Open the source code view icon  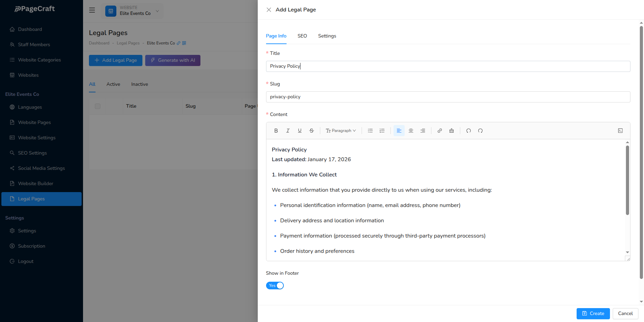(x=620, y=131)
